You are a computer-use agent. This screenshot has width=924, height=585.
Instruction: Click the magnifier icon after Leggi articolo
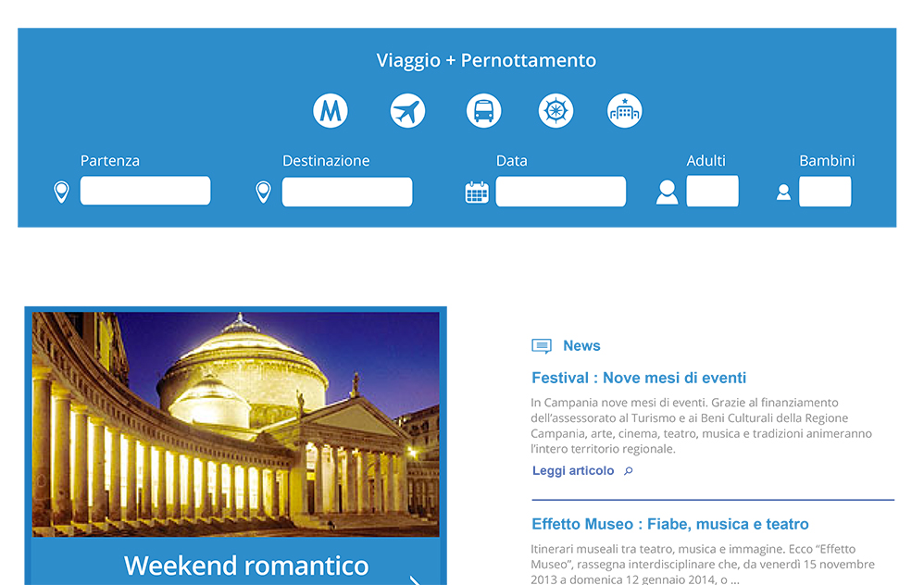(628, 471)
